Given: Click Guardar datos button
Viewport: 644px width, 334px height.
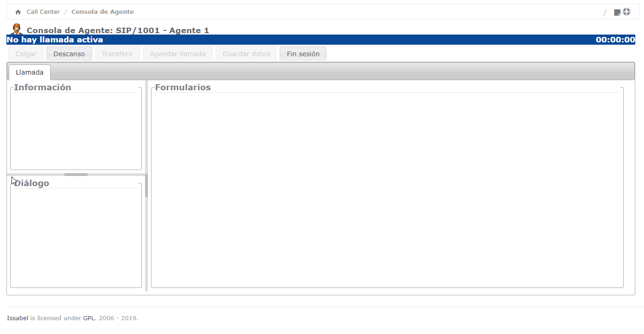Looking at the screenshot, I should (246, 54).
